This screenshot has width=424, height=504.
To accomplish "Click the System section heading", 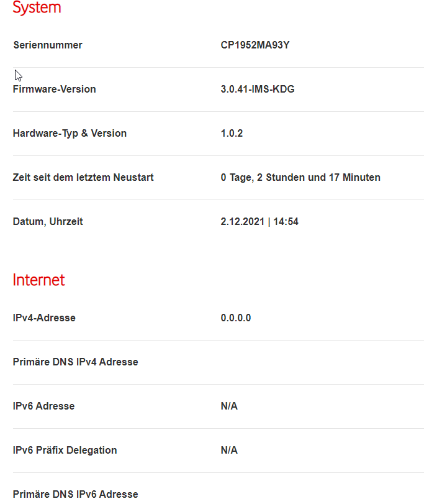I will pos(37,7).
